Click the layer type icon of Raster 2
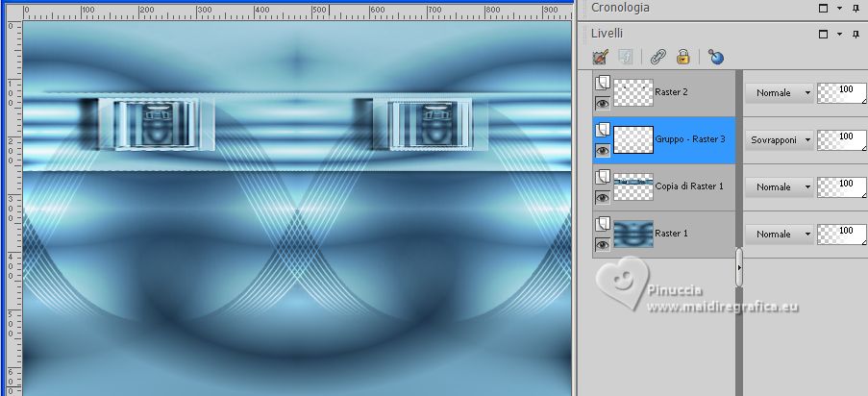The width and height of the screenshot is (868, 396). (603, 83)
